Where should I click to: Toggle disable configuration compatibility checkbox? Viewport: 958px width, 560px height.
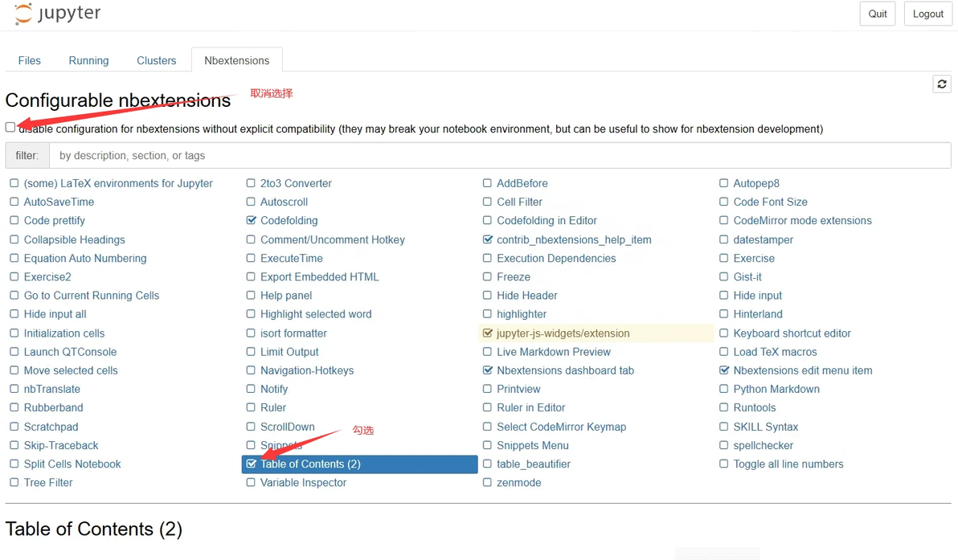pos(10,127)
